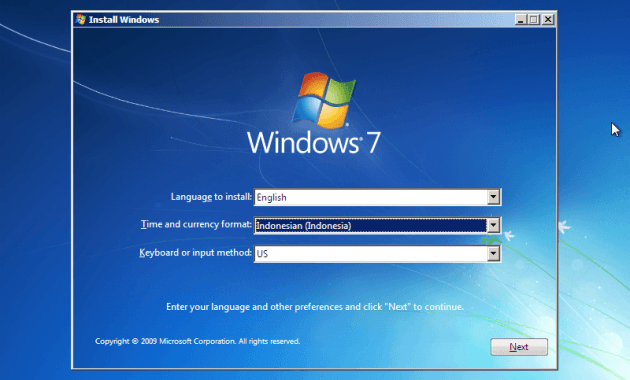This screenshot has height=380, width=630.
Task: Click the 'Time and currency format:' label
Action: 196,224
